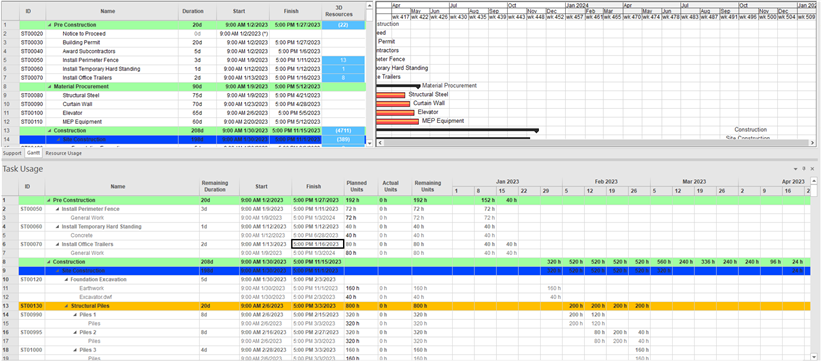Select the MEP Equipment Gantt bar
Viewport: 822px width, 363px height.
tap(397, 121)
